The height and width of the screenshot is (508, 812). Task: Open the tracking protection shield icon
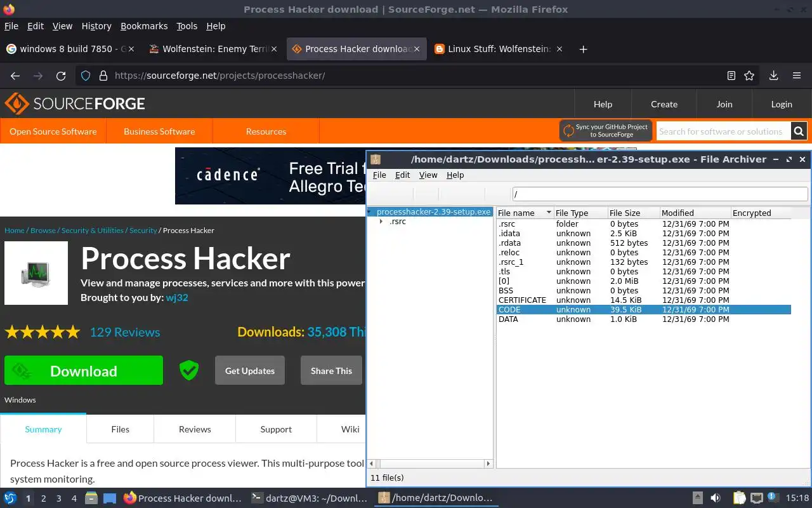(x=86, y=76)
